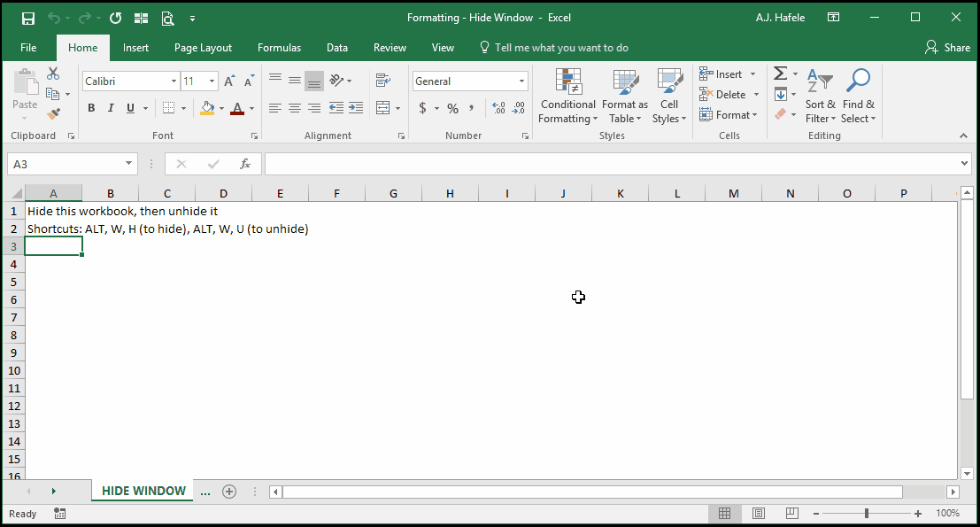Toggle Top Align button

275,80
